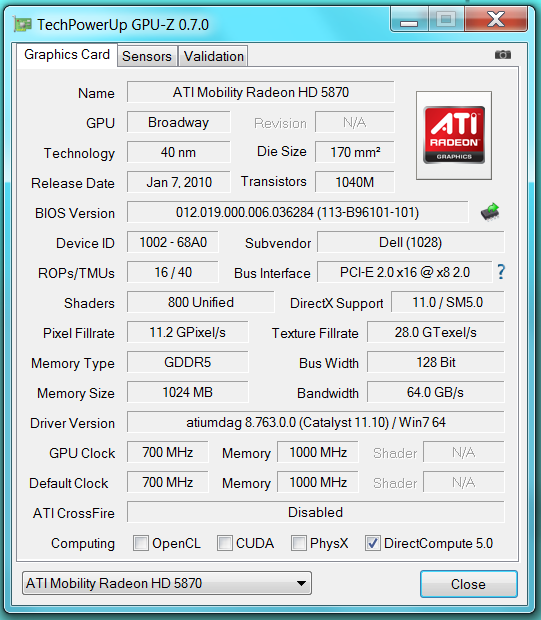Click GPU Clock value 700 MHz
This screenshot has height=620, width=541.
tap(168, 452)
